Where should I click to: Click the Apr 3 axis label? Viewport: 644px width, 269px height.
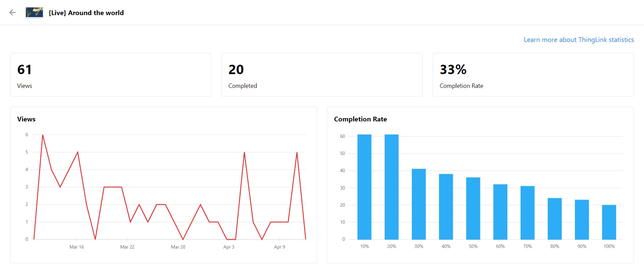[229, 247]
